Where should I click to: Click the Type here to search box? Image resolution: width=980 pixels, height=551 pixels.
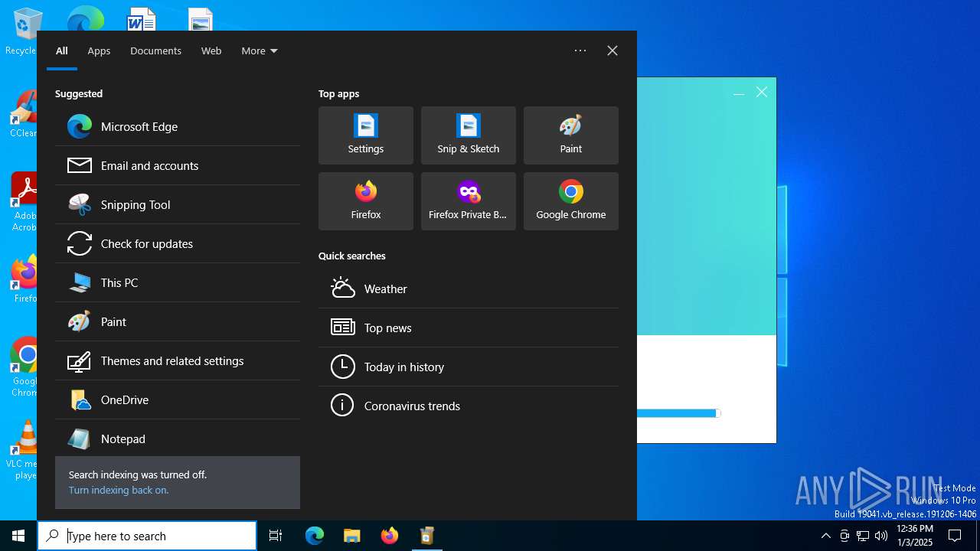pos(147,536)
